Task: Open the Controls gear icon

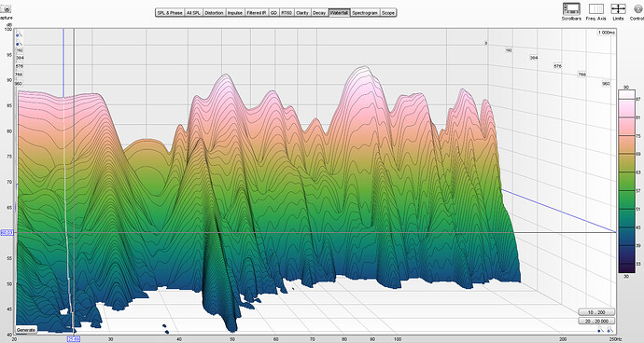Action: [639, 8]
